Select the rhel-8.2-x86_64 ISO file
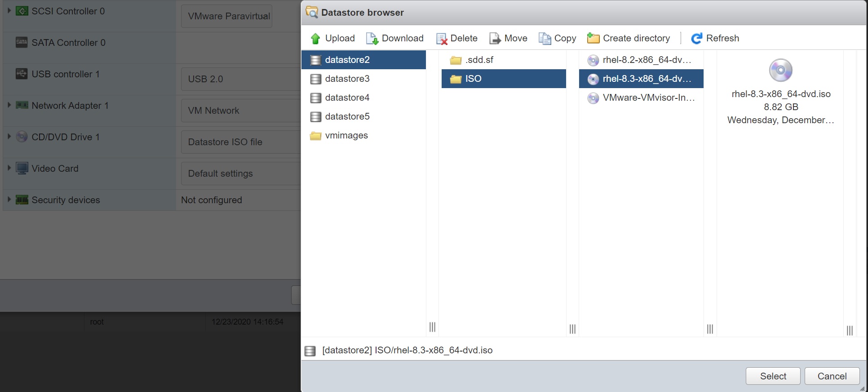Viewport: 868px width, 392px height. (x=641, y=60)
